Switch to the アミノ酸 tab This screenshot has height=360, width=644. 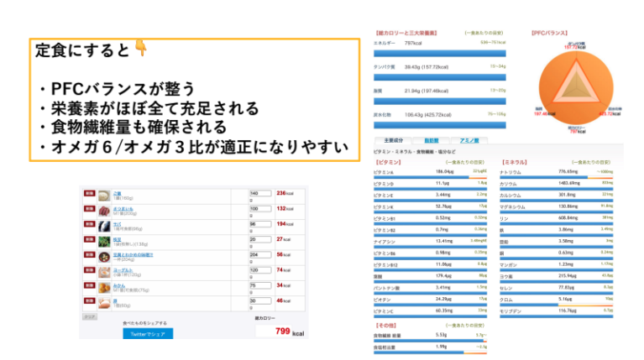(466, 140)
